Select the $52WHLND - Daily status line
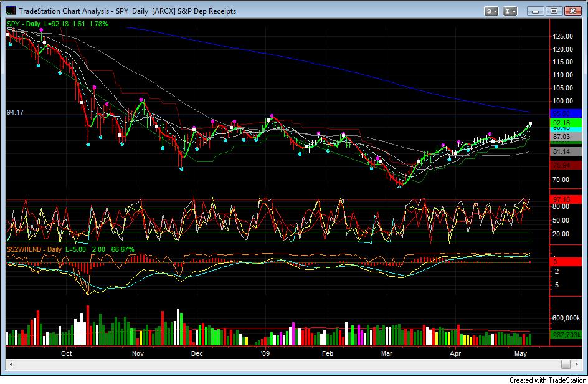Image resolution: width=588 pixels, height=384 pixels. 70,249
